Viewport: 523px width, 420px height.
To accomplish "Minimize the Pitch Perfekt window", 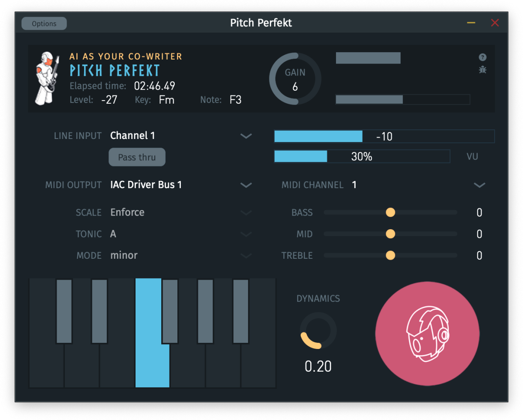I will pos(471,23).
